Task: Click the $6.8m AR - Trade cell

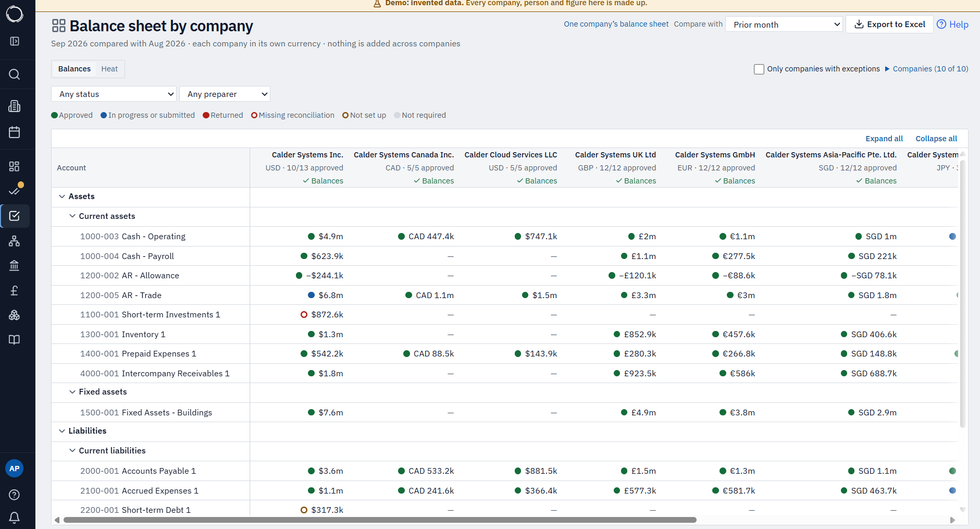Action: (x=326, y=296)
